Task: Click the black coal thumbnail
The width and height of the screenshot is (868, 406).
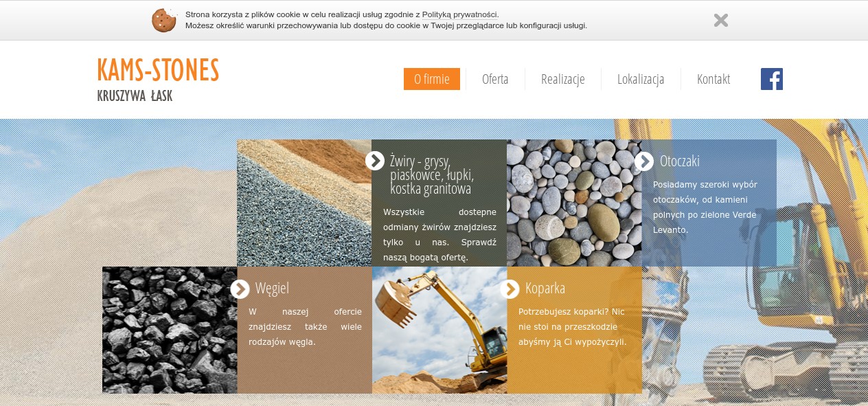Action: click(x=170, y=330)
